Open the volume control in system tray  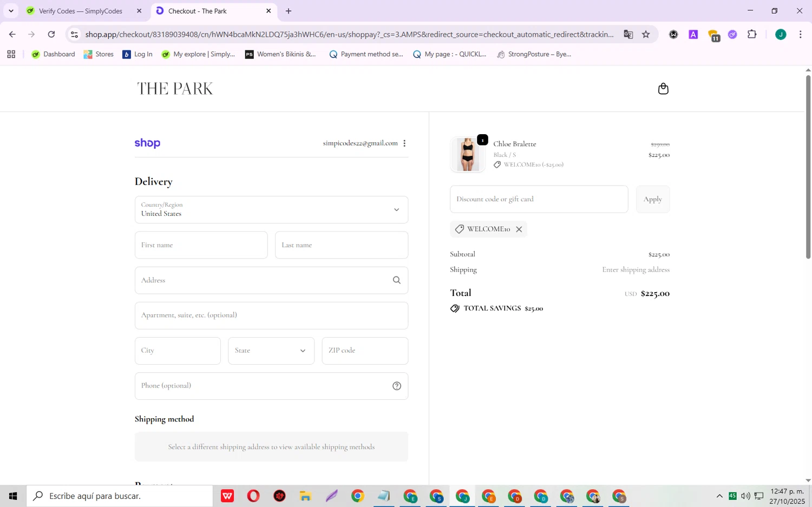745,496
